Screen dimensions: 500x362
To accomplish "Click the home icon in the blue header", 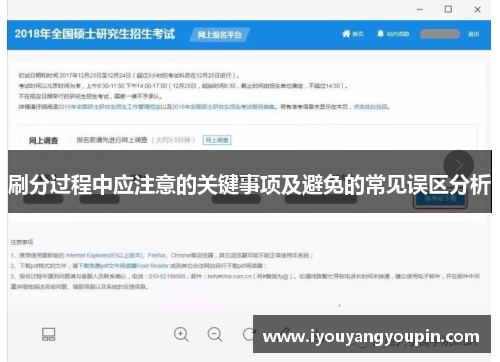I will [x=346, y=34].
